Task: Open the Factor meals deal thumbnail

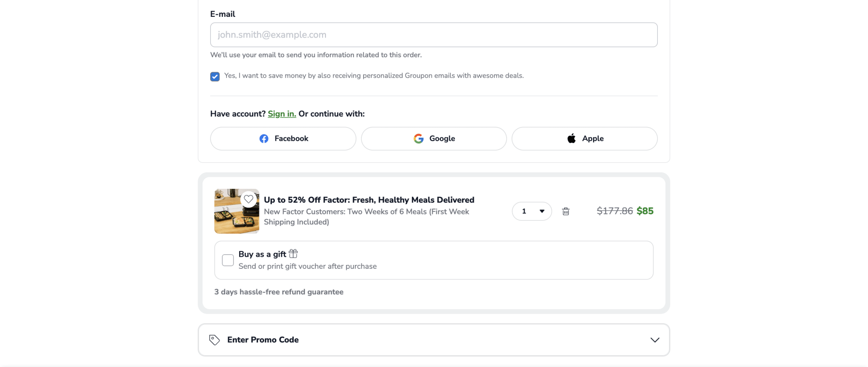Action: (x=237, y=211)
